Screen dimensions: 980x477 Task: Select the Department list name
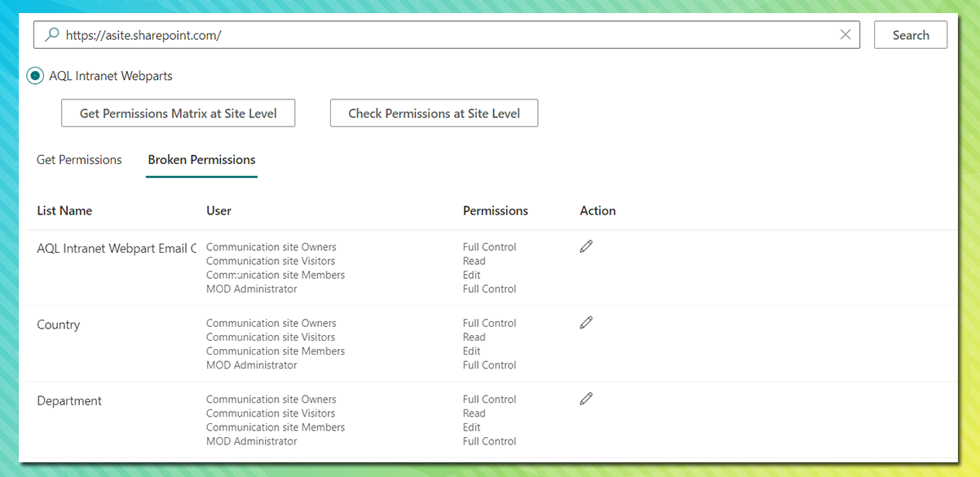pos(69,401)
